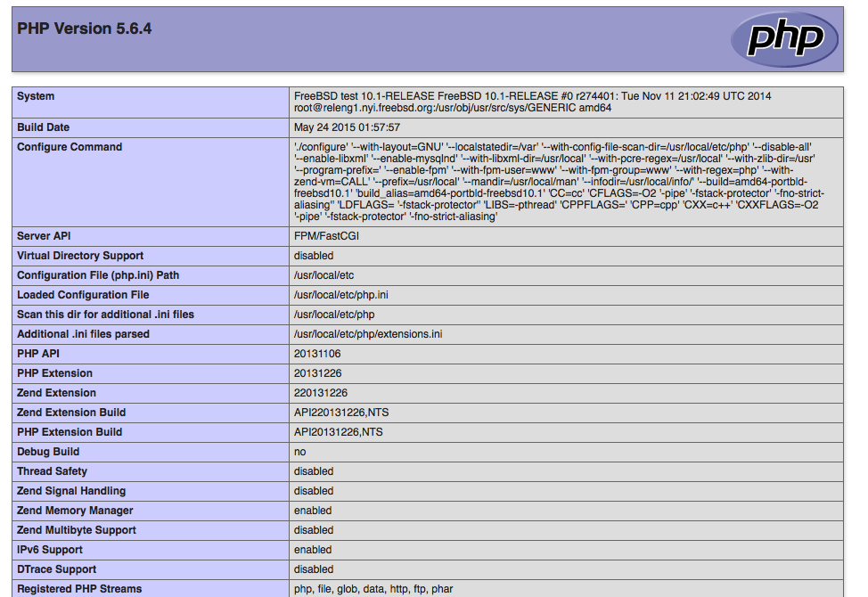Viewport: 868px width, 597px height.
Task: Select '/usr/local/etc/php/extensions.ini' value
Action: [x=368, y=334]
